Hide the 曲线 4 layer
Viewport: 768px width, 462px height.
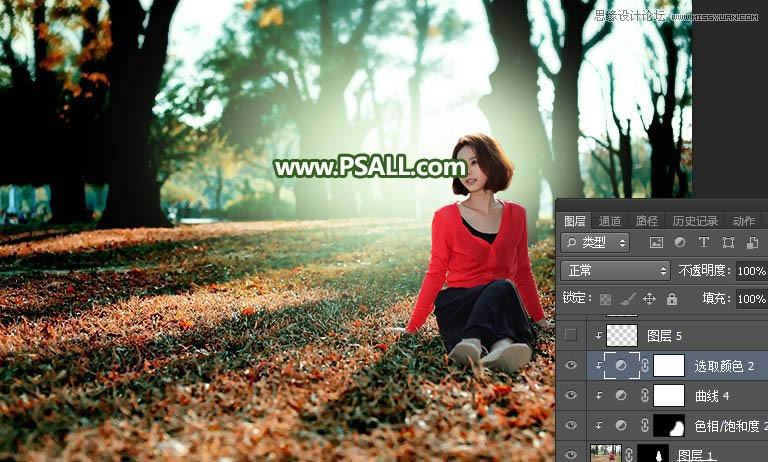coord(571,396)
